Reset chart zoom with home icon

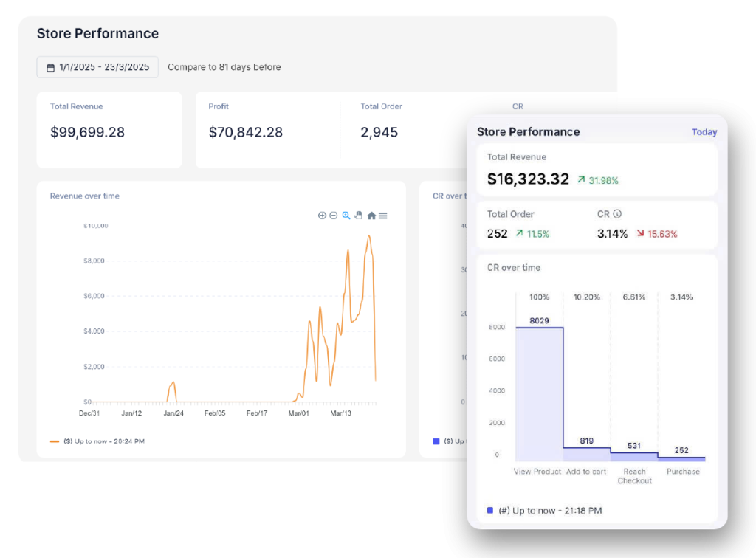(x=371, y=216)
